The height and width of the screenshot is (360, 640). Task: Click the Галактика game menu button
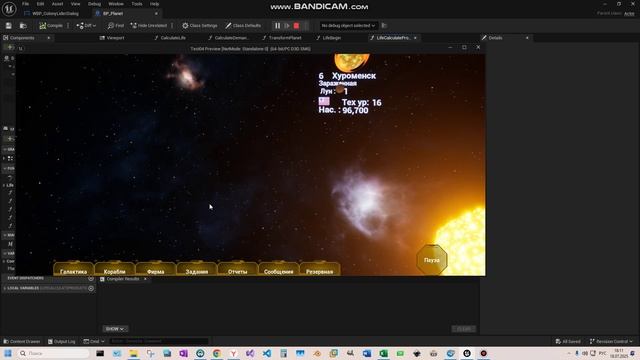73,269
